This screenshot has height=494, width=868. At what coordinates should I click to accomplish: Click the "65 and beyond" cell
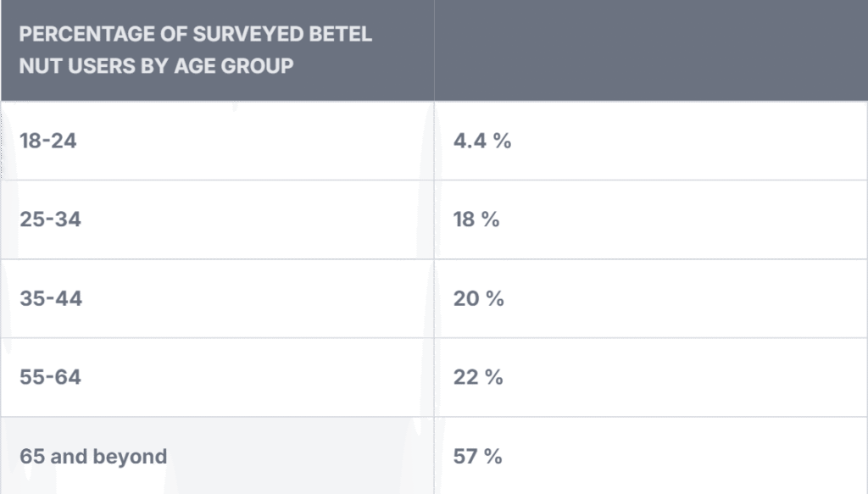pyautogui.click(x=93, y=457)
